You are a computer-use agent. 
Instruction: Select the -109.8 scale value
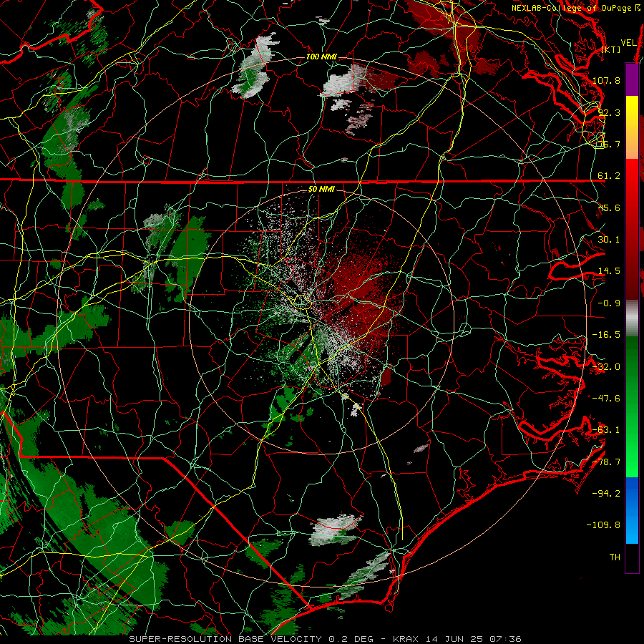pos(603,525)
